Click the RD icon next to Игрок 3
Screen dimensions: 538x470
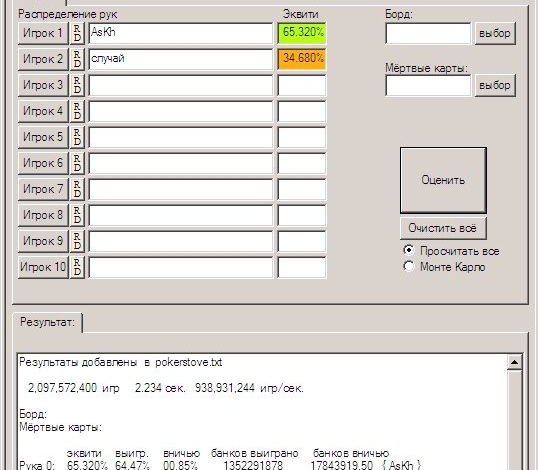coord(77,85)
